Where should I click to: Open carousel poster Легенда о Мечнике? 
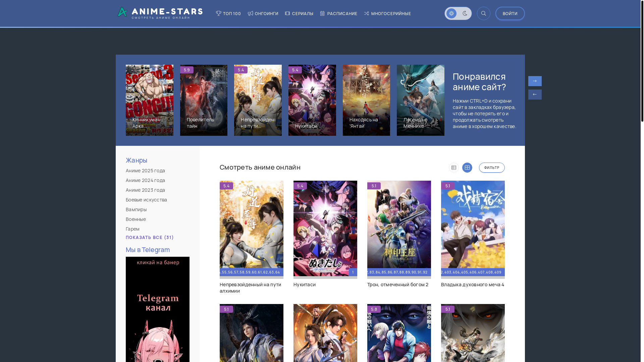click(x=421, y=100)
